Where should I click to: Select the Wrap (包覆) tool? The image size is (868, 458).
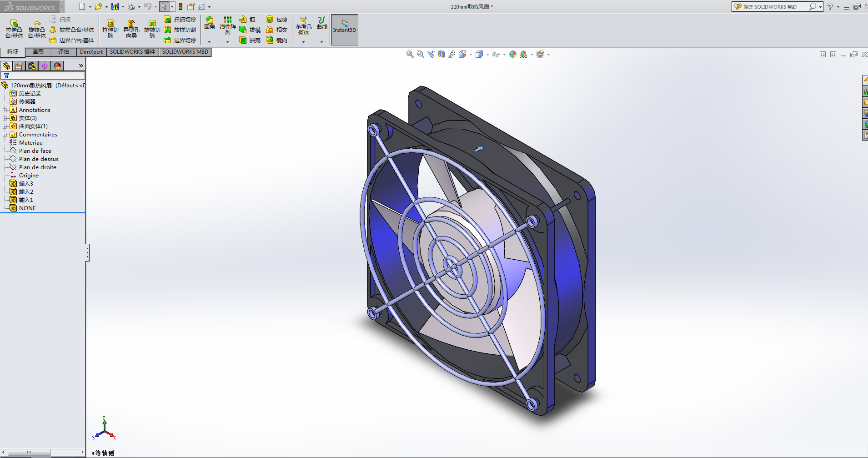(277, 20)
